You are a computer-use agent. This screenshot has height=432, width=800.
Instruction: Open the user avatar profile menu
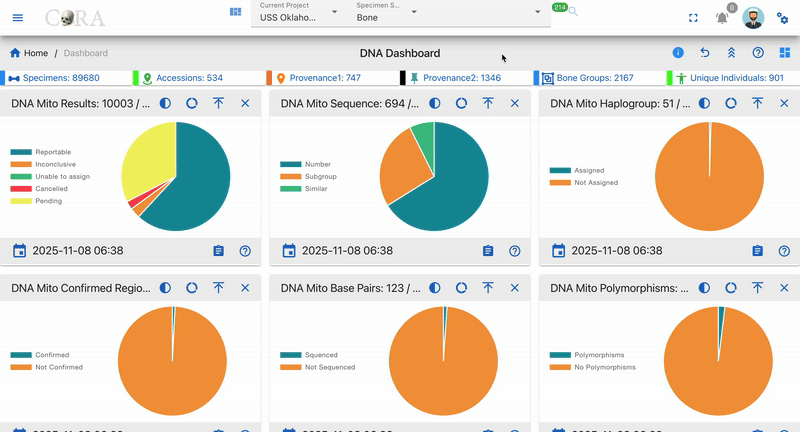tap(753, 18)
